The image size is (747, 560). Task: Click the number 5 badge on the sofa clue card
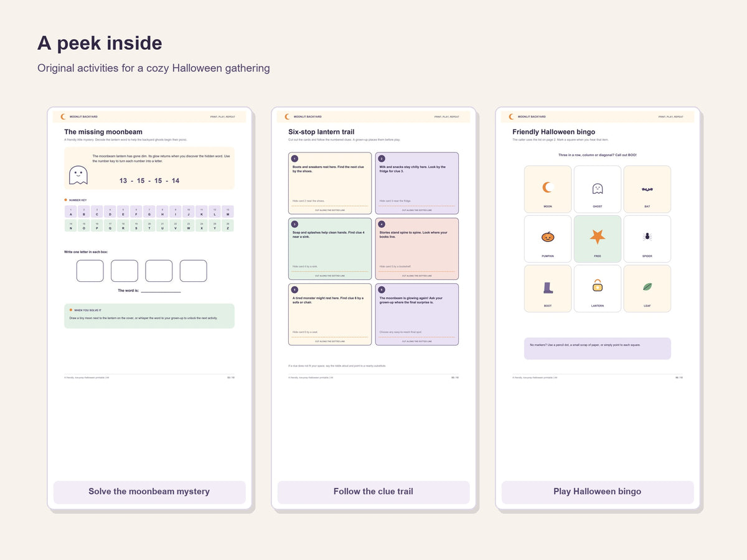[x=295, y=289]
